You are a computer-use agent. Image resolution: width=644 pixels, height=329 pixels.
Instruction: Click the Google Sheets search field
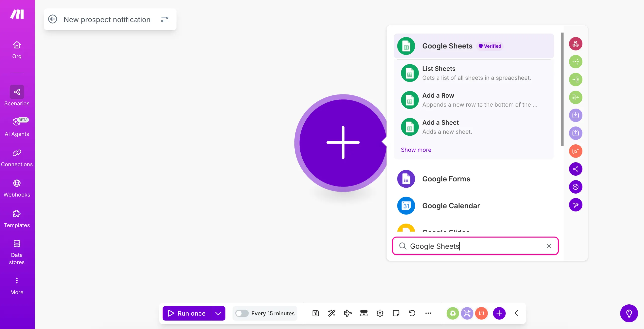[475, 246]
